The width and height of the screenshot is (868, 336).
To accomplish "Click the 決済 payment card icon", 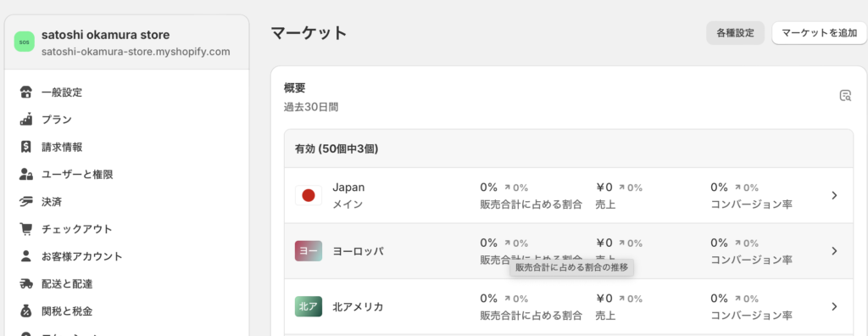I will (25, 202).
